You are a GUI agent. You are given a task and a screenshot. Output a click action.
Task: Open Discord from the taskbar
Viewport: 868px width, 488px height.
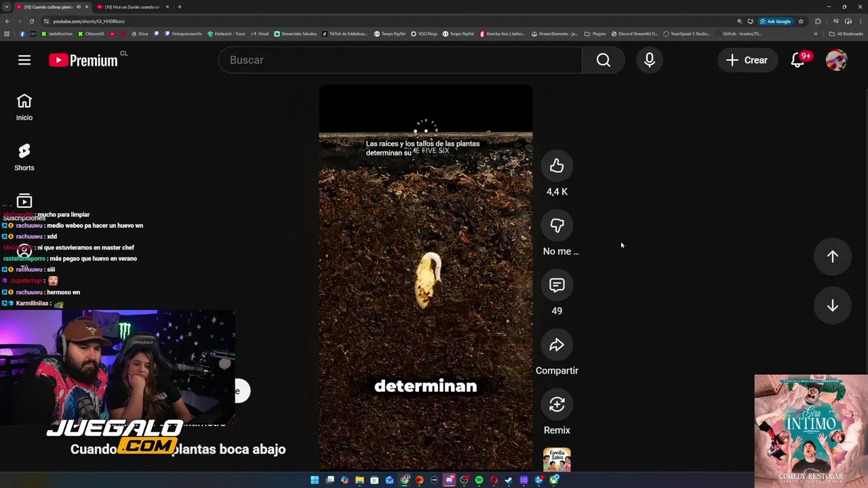point(450,480)
